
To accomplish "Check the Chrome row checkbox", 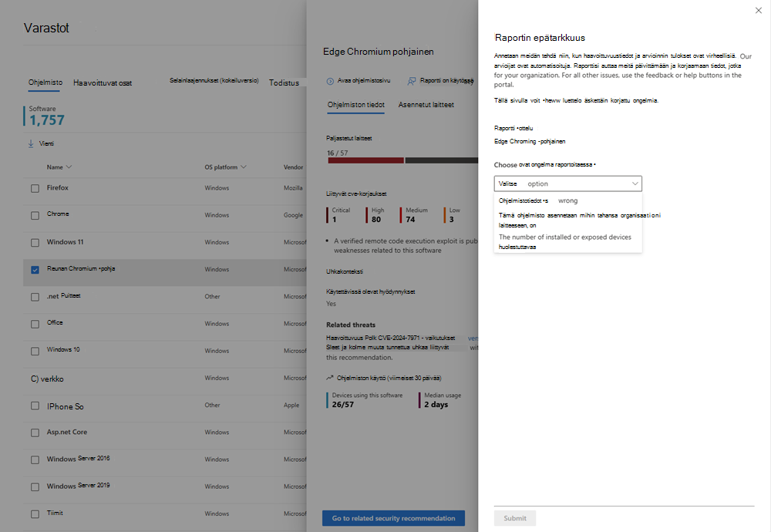I will pos(35,215).
